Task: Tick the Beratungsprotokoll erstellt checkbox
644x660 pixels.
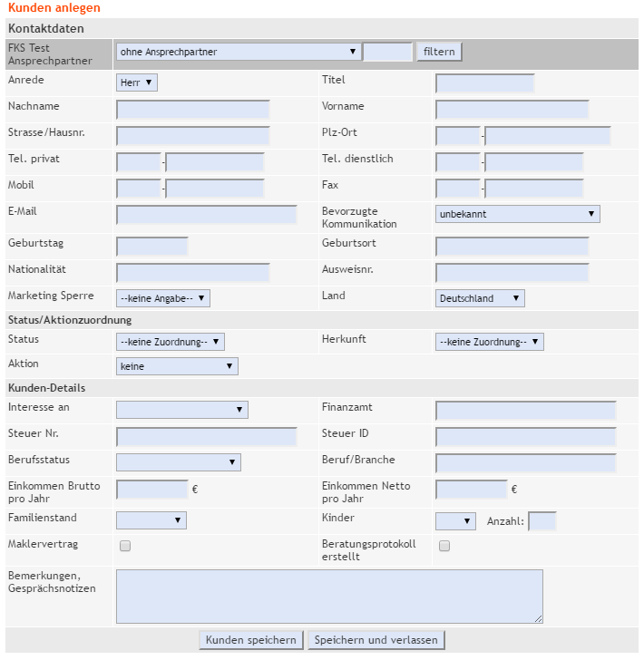Action: pos(444,546)
